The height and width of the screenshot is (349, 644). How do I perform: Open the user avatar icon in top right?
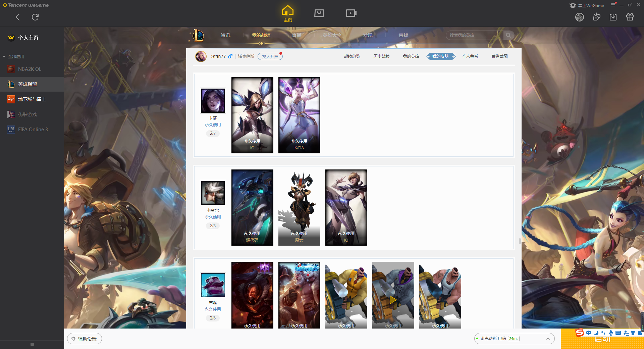[580, 17]
